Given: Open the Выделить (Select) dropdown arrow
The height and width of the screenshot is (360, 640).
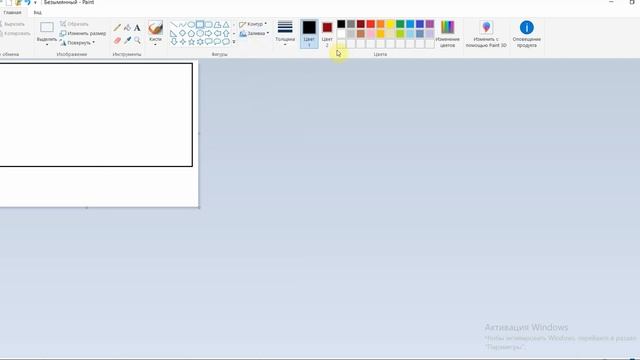Looking at the screenshot, I should 47,44.
